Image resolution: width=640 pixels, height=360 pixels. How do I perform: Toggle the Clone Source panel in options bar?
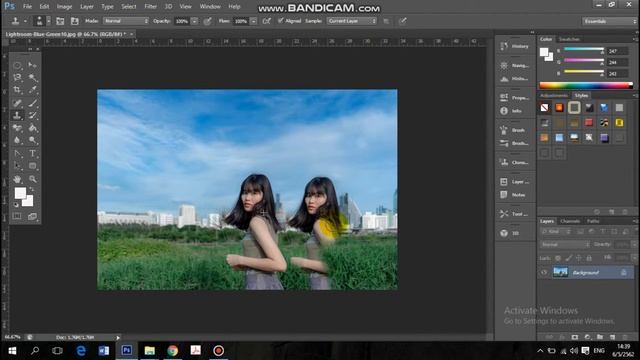click(x=75, y=21)
